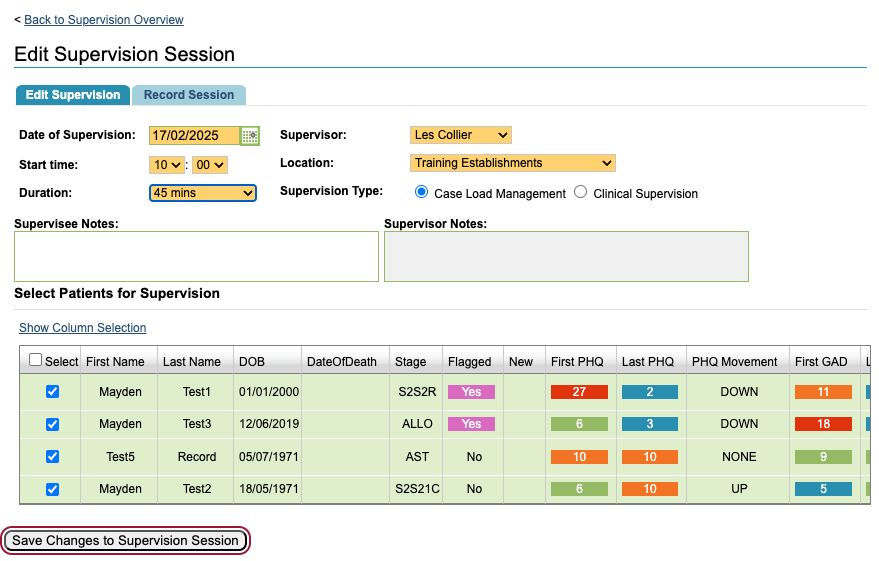Screen dimensions: 879x561
Task: Select Case Load Management radio button
Action: tap(421, 192)
